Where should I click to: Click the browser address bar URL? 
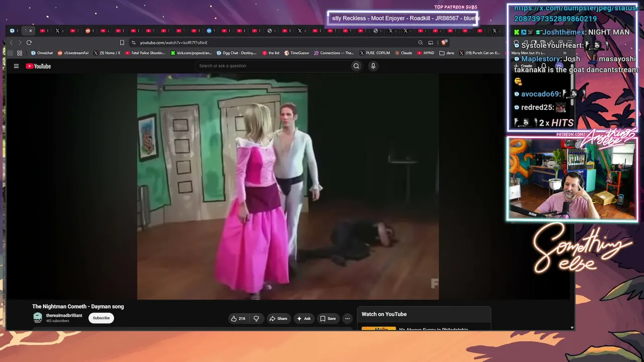[x=174, y=43]
